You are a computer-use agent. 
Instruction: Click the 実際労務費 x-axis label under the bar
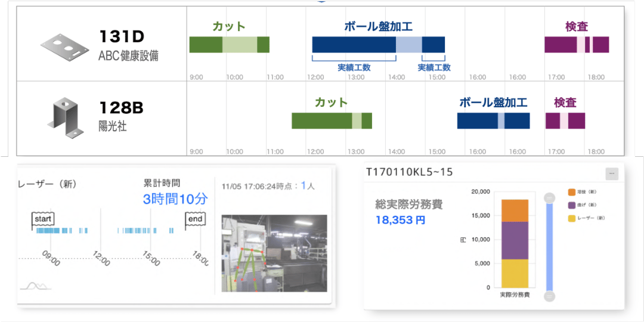coord(515,295)
